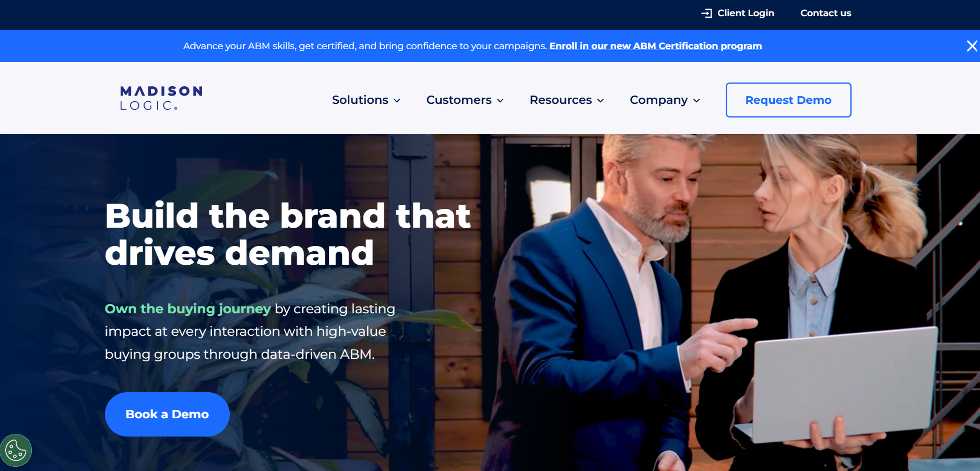Open cookie preferences icon
The image size is (980, 471).
click(16, 450)
